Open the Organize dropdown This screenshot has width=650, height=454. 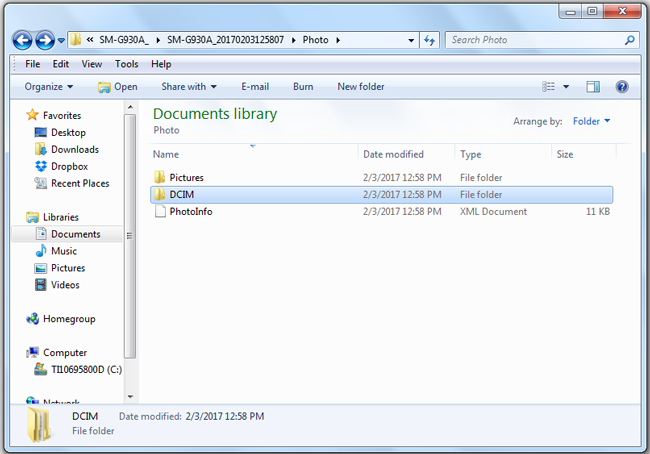point(49,87)
